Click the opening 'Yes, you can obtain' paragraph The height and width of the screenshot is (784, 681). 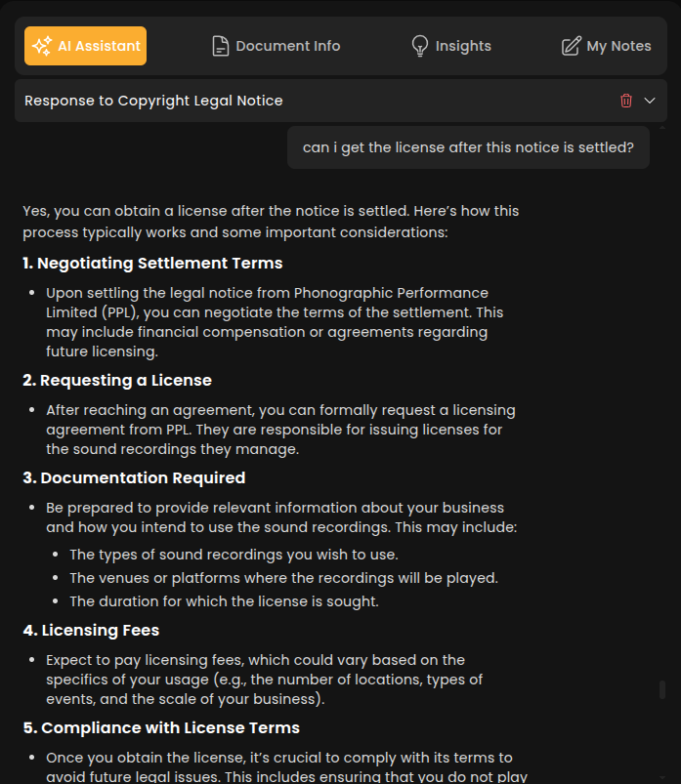[x=271, y=222]
